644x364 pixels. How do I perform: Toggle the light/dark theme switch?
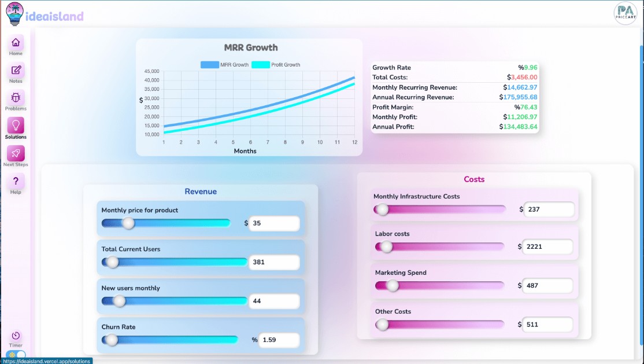16,354
